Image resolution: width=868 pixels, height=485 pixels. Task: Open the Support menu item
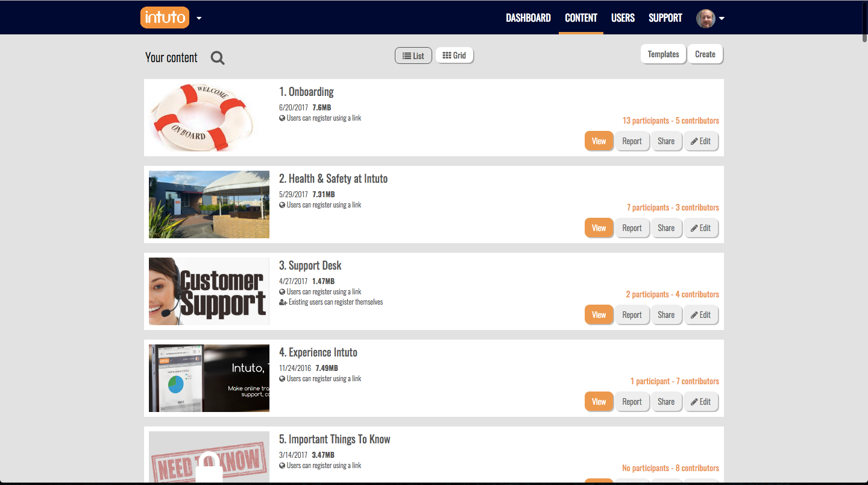(665, 18)
